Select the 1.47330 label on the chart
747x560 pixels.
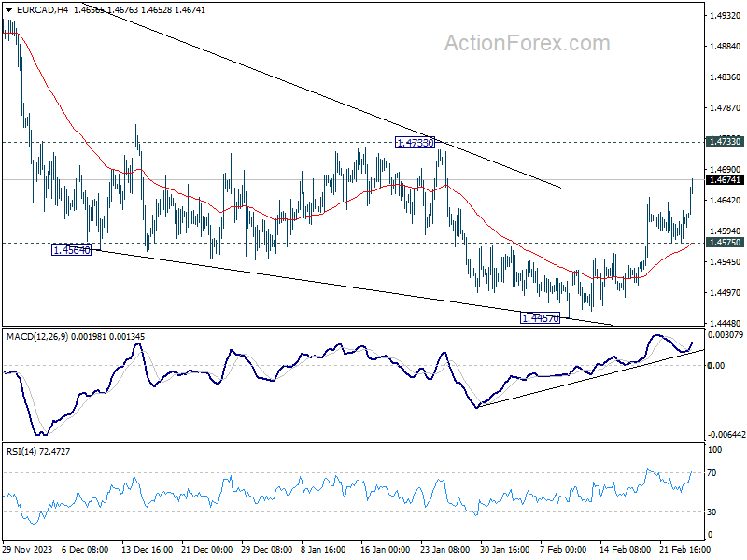(x=416, y=143)
